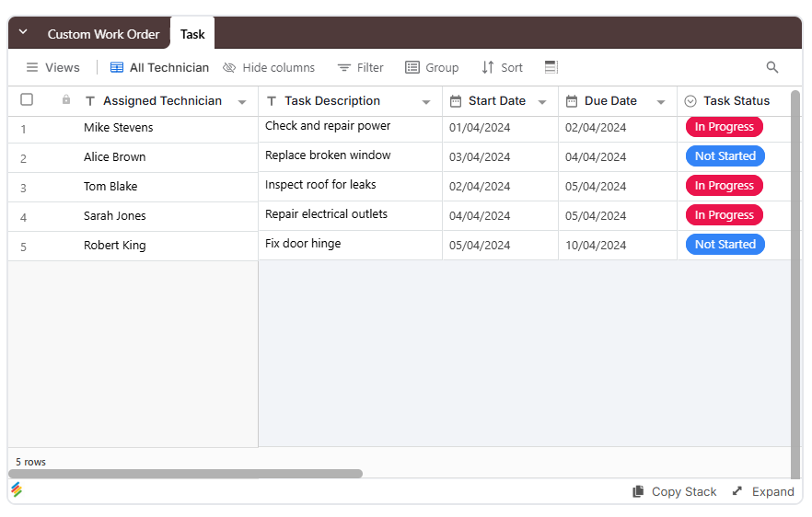
Task: Open Due Date column dropdown arrow
Action: pos(661,102)
